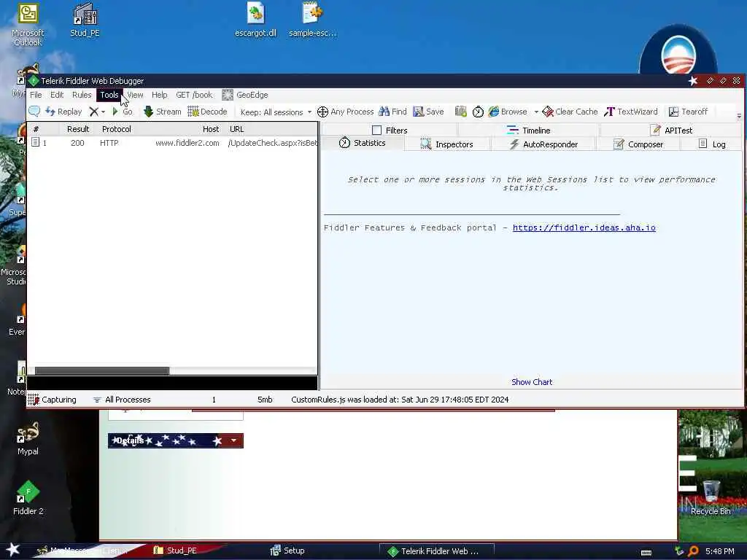The width and height of the screenshot is (747, 560).
Task: Sort sessions by Host column header
Action: click(x=211, y=129)
